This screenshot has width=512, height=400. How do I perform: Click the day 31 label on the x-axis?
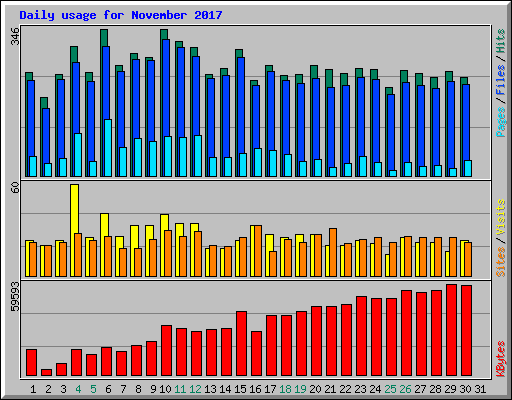tap(480, 389)
